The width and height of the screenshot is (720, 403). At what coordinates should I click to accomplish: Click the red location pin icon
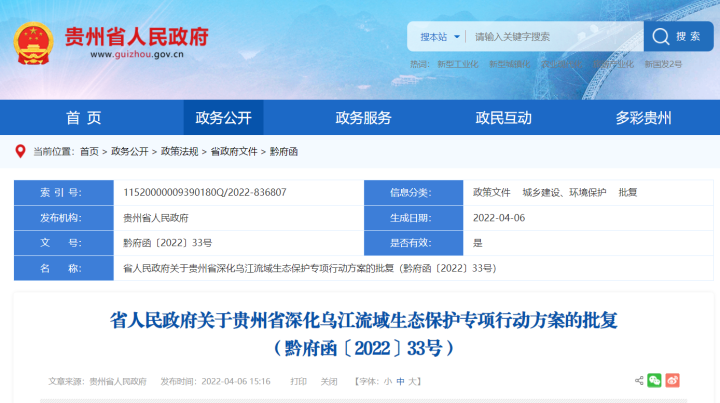(x=20, y=151)
